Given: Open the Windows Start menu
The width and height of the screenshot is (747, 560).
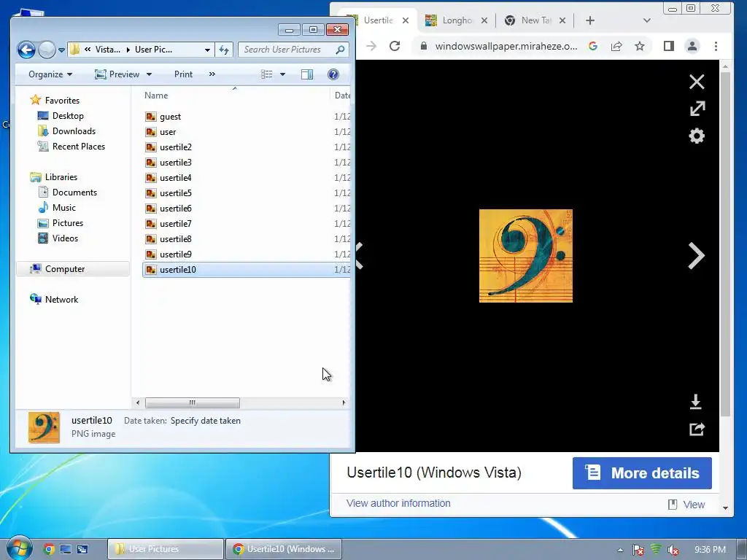Looking at the screenshot, I should tap(19, 548).
